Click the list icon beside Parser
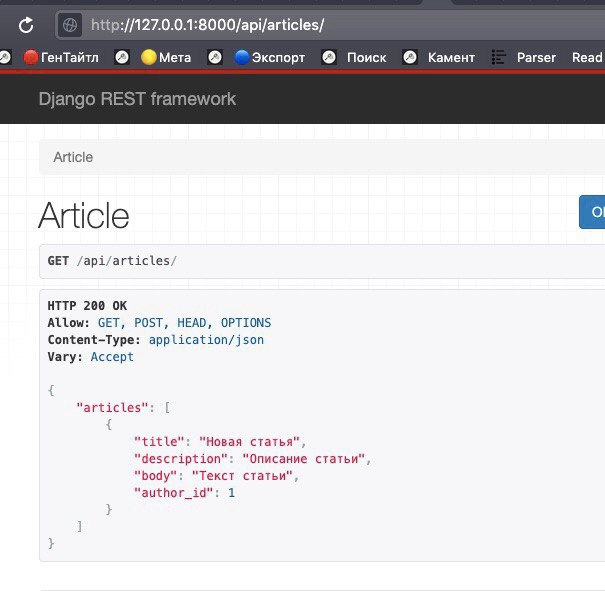Viewport: 605px width, 591px height. pyautogui.click(x=499, y=57)
